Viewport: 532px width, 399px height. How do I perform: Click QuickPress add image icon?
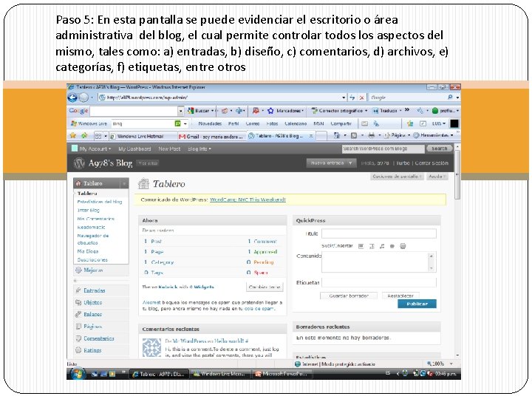click(x=361, y=246)
